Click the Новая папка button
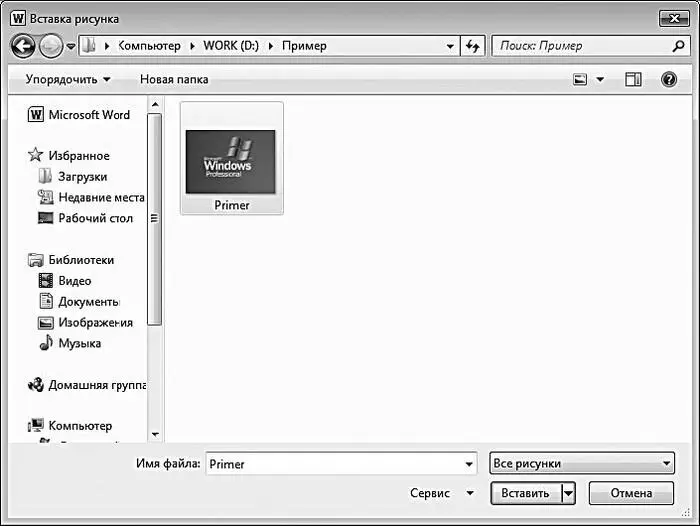The height and width of the screenshot is (526, 700). pos(174,79)
